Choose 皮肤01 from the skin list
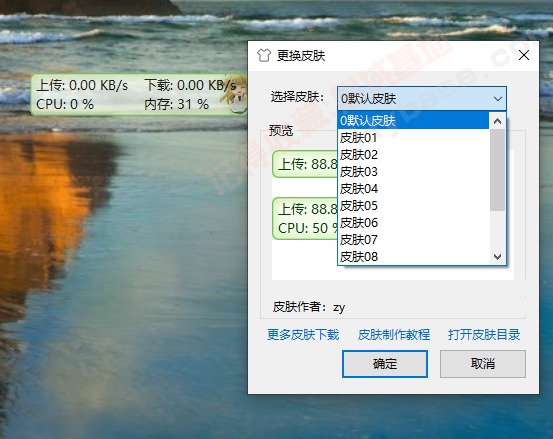The width and height of the screenshot is (553, 439). point(413,138)
